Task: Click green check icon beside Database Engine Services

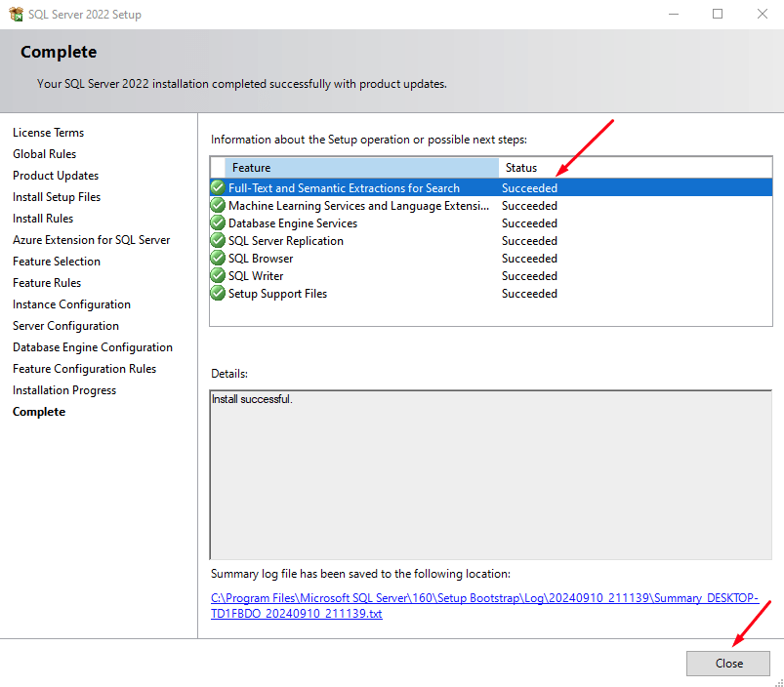Action: [x=218, y=222]
